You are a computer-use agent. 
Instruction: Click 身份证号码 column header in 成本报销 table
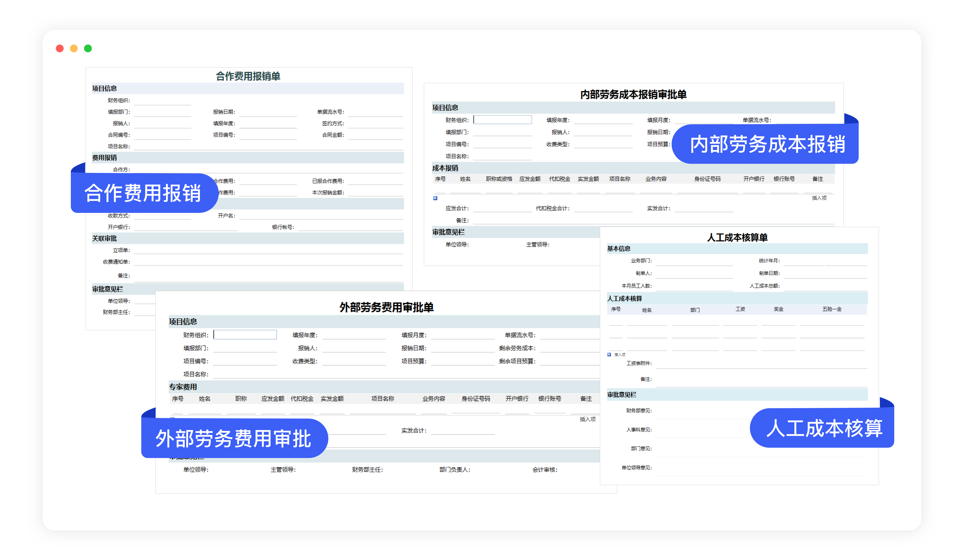[x=707, y=179]
